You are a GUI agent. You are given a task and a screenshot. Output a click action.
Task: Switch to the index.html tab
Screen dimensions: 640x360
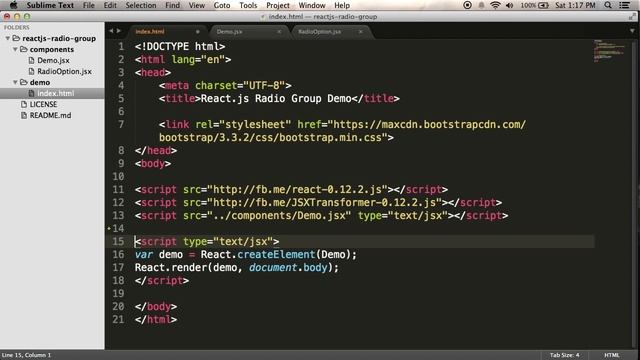click(168, 32)
